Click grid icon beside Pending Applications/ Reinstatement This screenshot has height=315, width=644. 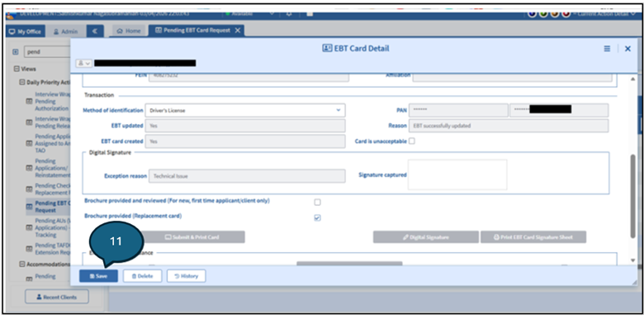click(29, 168)
